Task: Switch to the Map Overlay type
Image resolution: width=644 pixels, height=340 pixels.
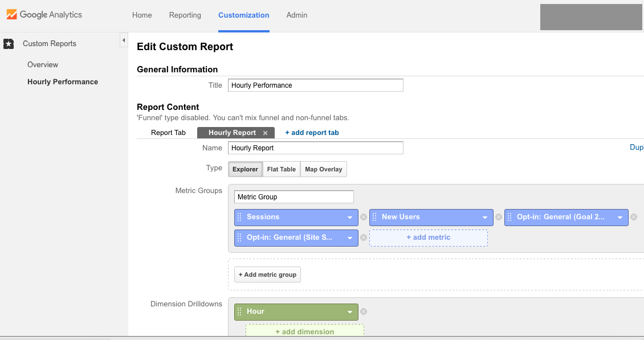Action: pos(323,169)
